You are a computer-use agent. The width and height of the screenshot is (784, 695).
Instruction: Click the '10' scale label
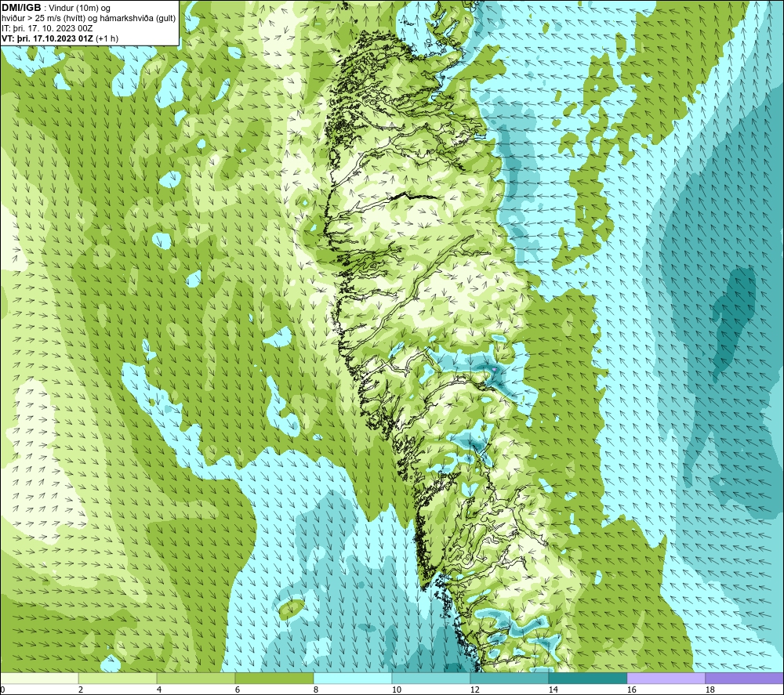[397, 690]
